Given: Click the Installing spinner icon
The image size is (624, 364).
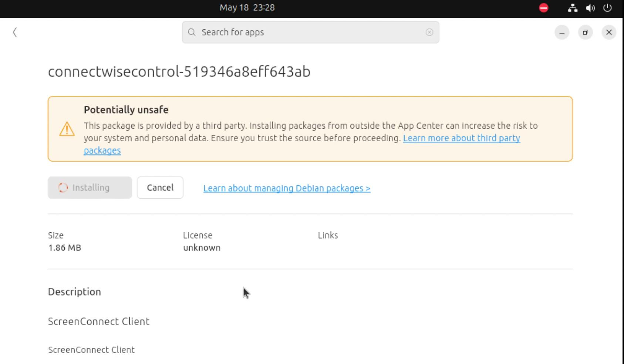Looking at the screenshot, I should [63, 188].
